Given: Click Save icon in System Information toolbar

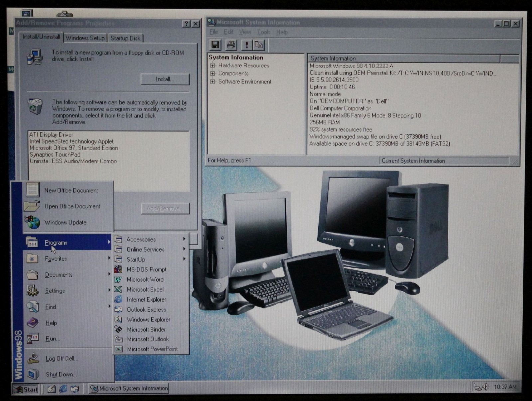Looking at the screenshot, I should pos(215,45).
